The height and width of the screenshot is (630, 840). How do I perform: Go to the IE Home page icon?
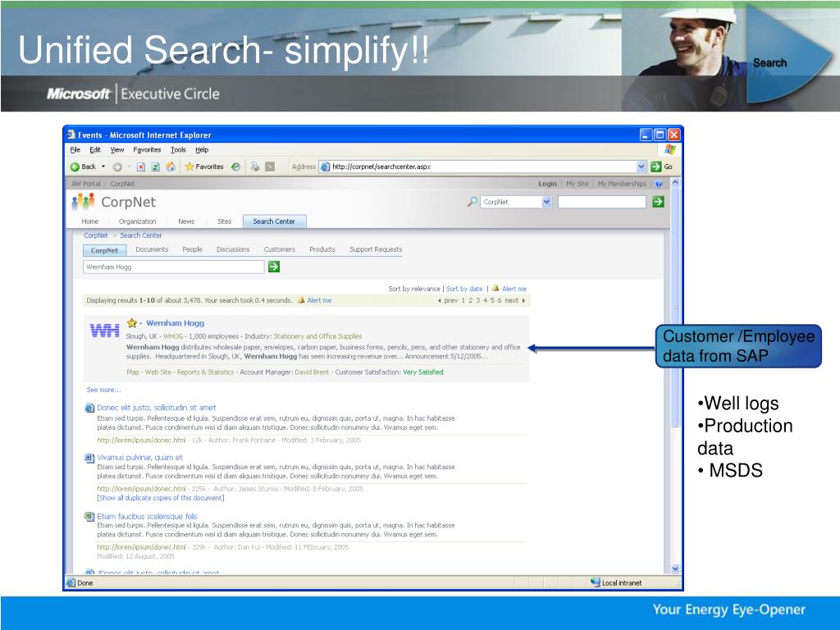coord(171,167)
